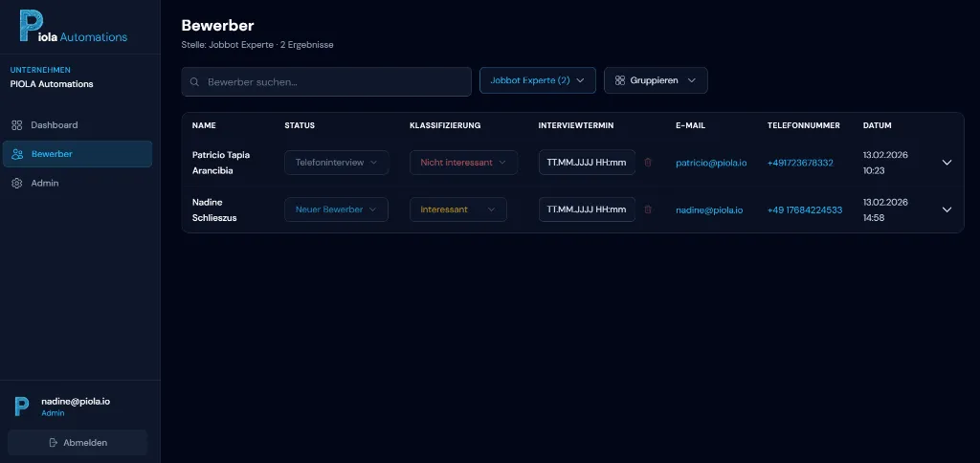
Task: Open Neuer Bewerber status dropdown
Action: [x=336, y=209]
